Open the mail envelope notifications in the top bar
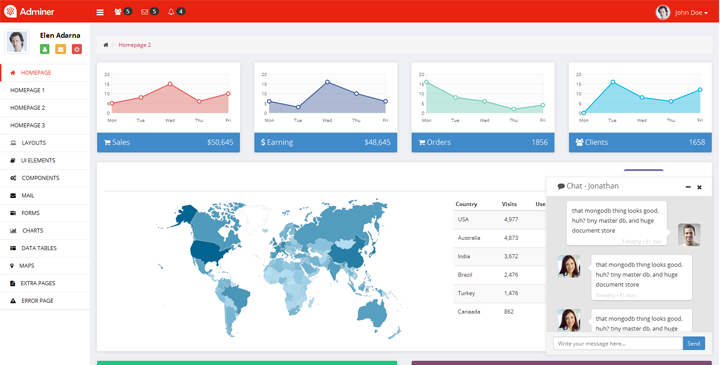 click(150, 11)
